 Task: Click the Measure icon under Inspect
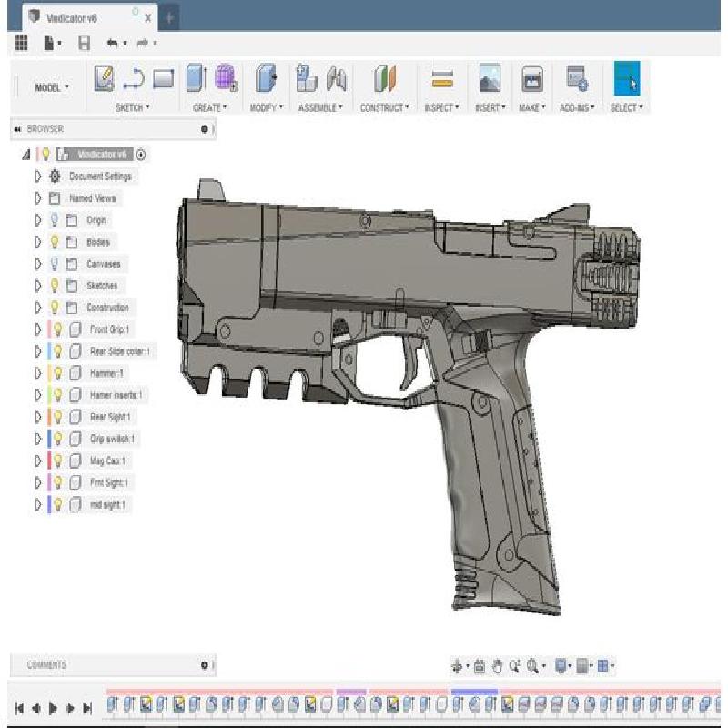(442, 80)
